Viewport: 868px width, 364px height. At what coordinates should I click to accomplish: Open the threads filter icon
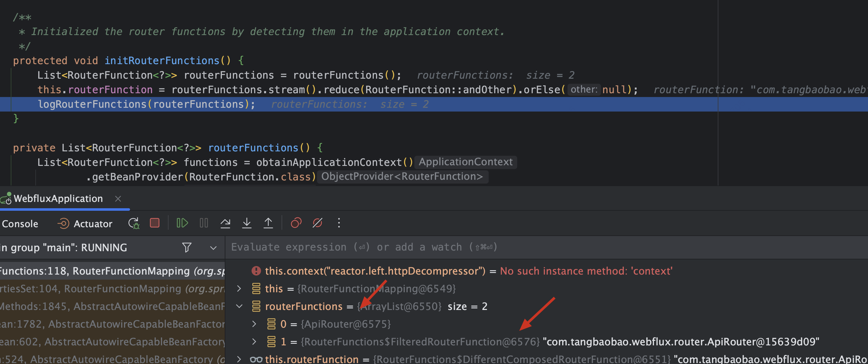pyautogui.click(x=187, y=248)
